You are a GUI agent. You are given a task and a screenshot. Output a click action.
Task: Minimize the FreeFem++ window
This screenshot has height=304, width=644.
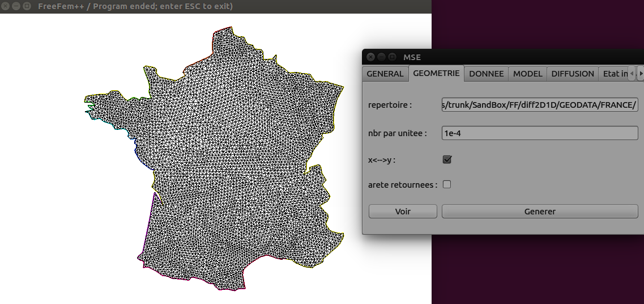[16, 6]
